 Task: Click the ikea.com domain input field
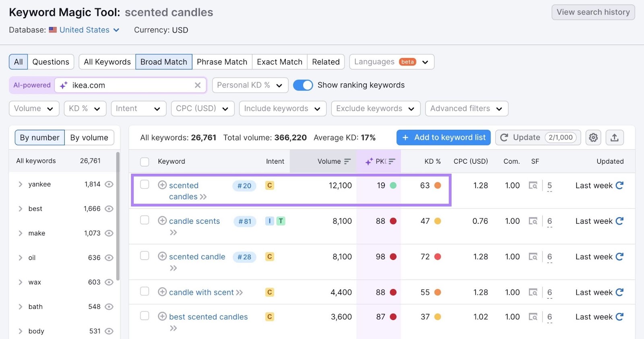tap(130, 85)
